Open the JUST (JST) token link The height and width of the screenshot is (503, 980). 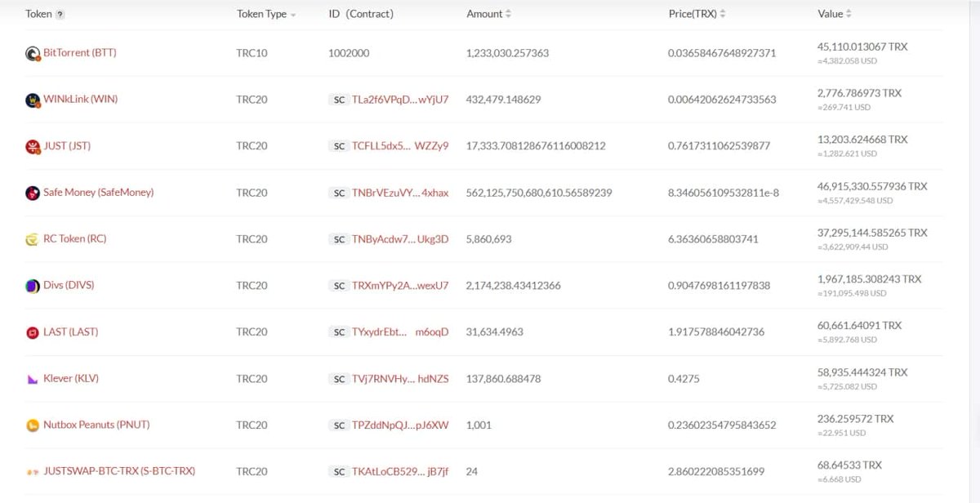tap(67, 146)
